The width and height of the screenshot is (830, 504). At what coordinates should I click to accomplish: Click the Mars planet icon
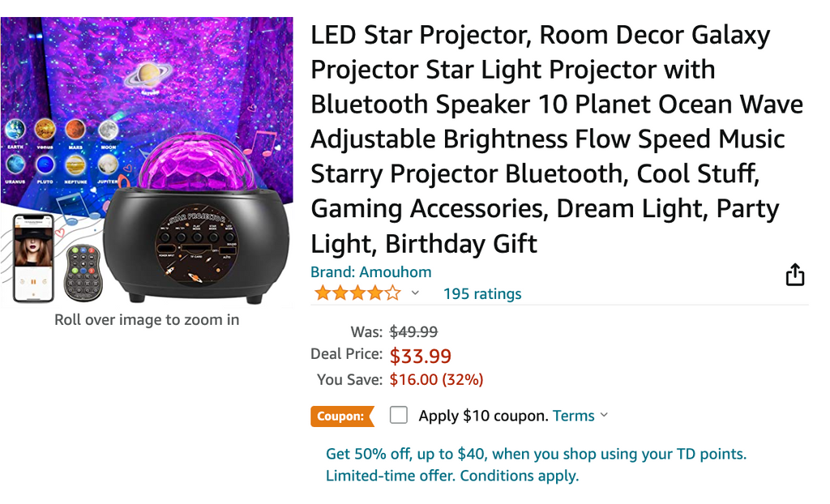click(x=75, y=129)
